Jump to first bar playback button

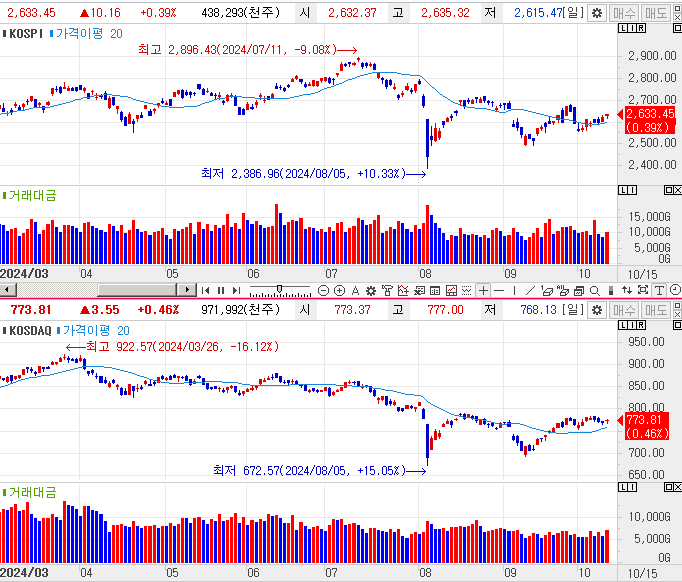pyautogui.click(x=206, y=291)
